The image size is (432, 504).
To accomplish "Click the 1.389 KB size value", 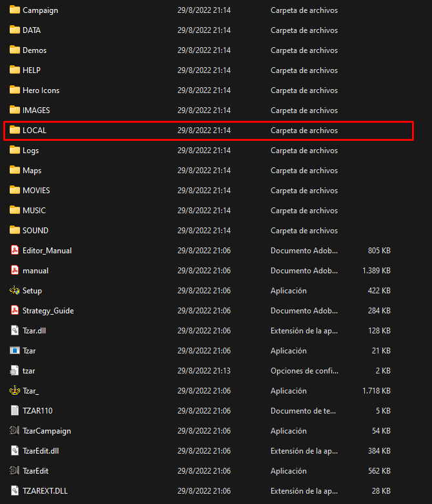I will tap(376, 271).
